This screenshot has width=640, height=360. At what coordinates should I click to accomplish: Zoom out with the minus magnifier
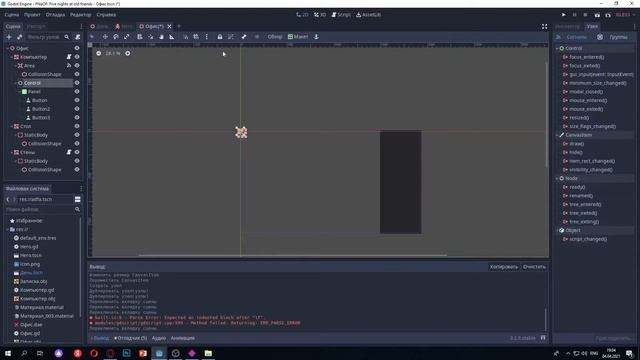click(98, 53)
